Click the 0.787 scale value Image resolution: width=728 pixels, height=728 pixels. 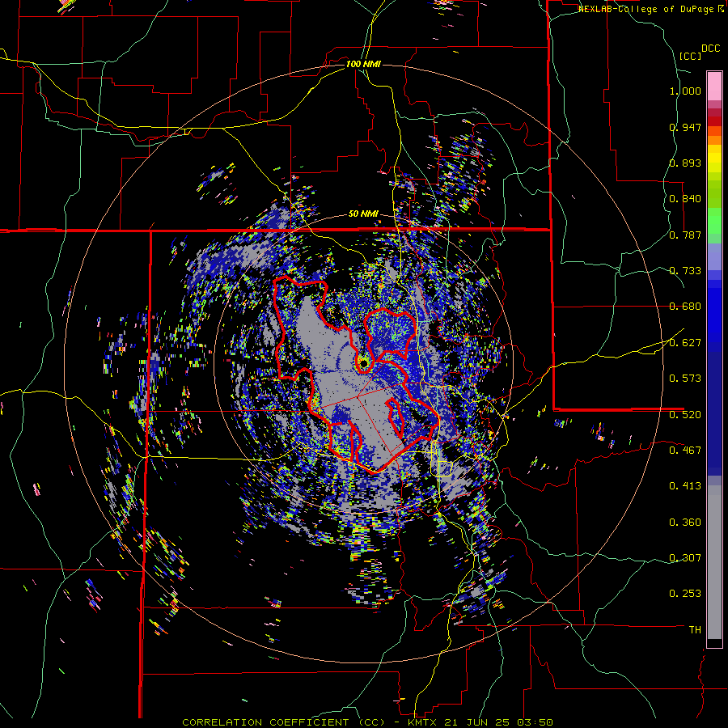point(685,235)
